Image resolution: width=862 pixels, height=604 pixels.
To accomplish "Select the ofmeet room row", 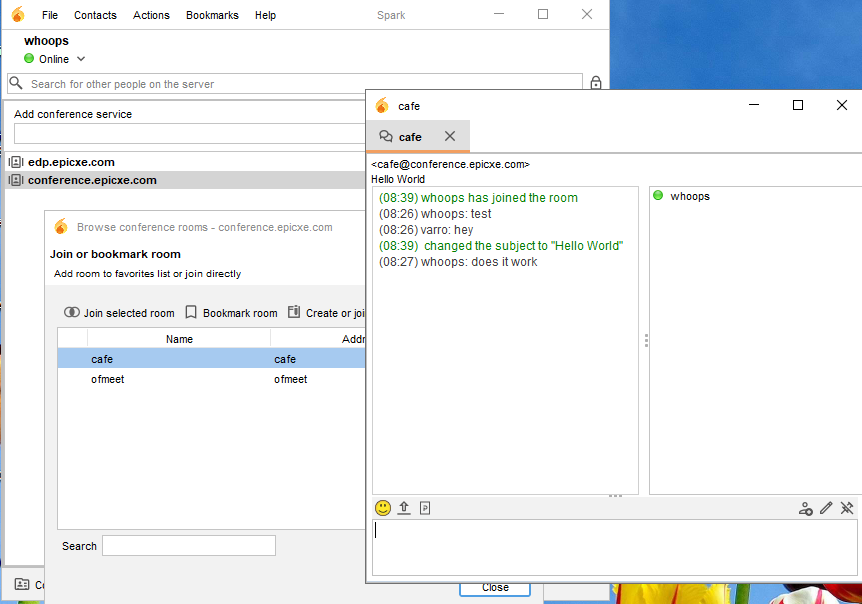I will [x=211, y=379].
